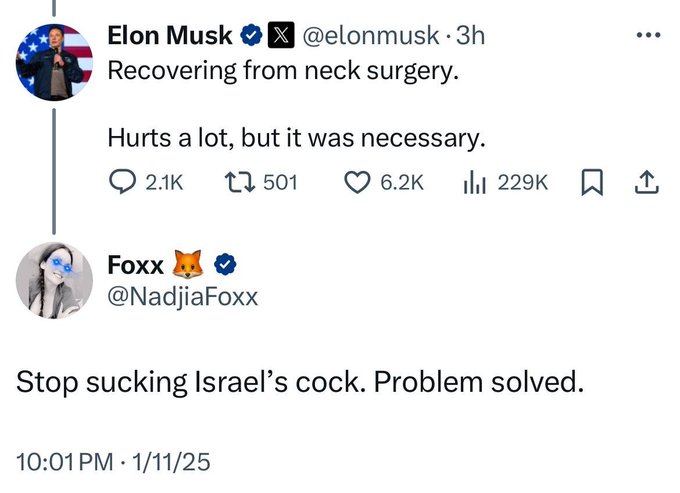Open the view count bar chart icon
The width and height of the screenshot is (680, 493).
(x=474, y=182)
